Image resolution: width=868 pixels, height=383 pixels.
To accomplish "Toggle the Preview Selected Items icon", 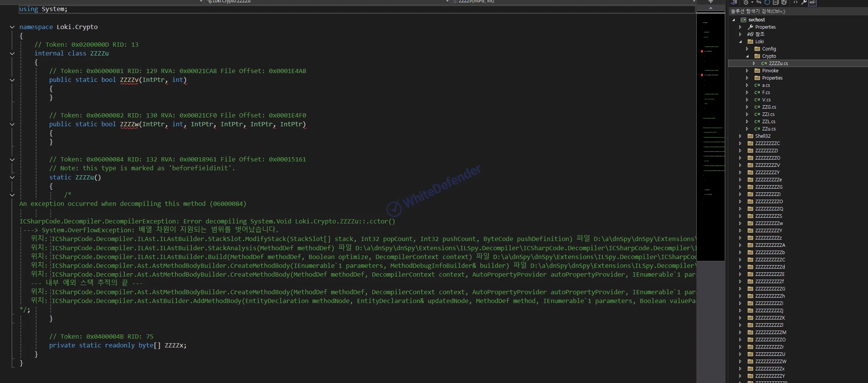I will point(812,3).
